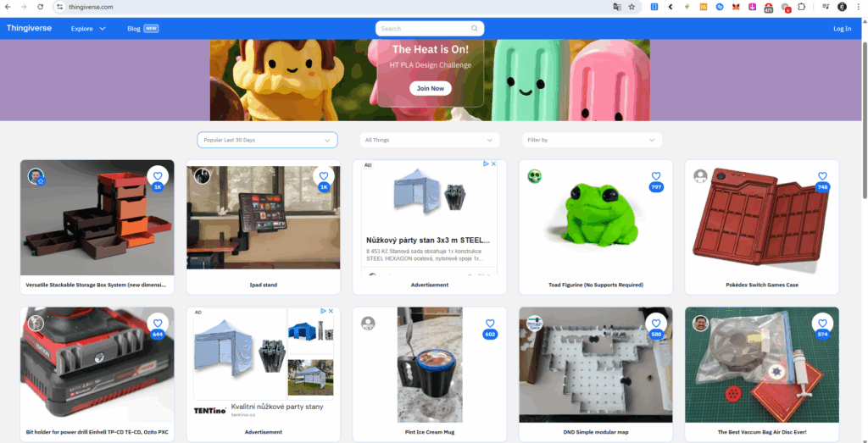Like the Ipad stand thing

tap(324, 176)
